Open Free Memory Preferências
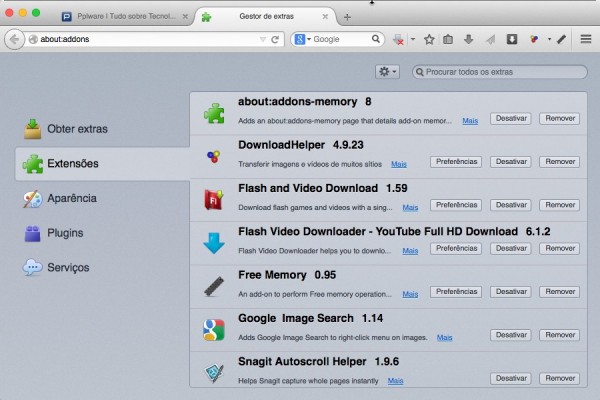600x400 pixels. [456, 291]
